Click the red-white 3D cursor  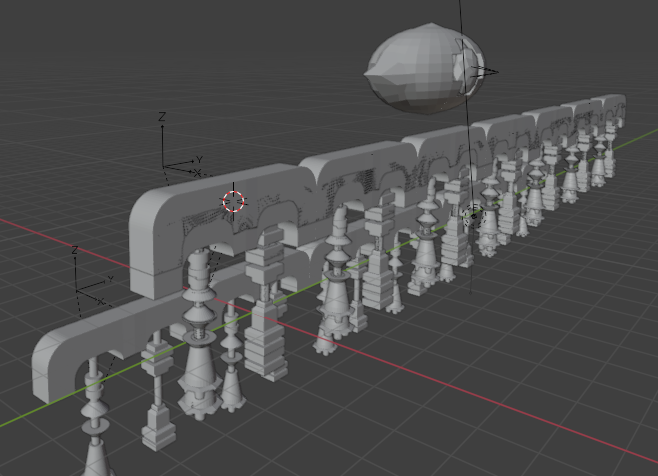coord(234,201)
